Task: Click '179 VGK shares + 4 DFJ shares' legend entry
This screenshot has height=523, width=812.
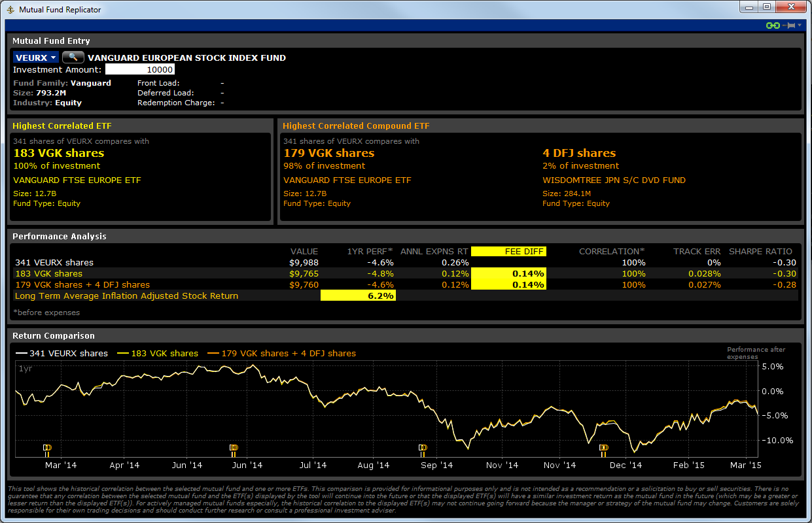Action: point(281,353)
